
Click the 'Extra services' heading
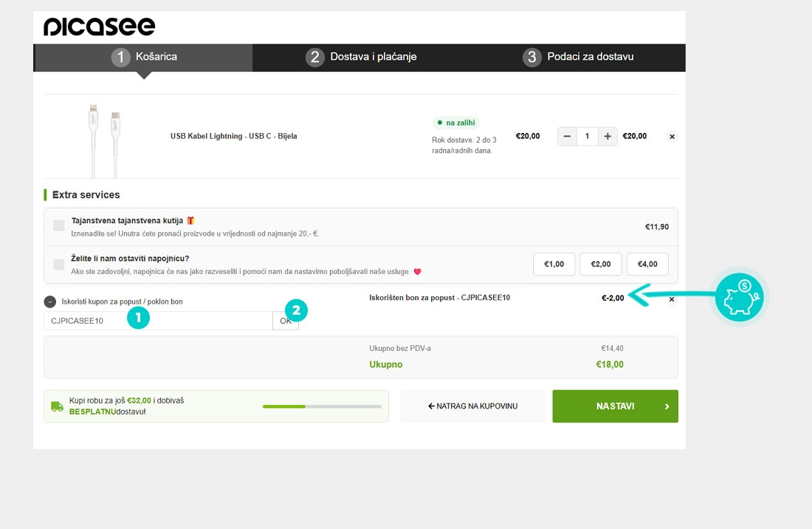[x=86, y=195]
